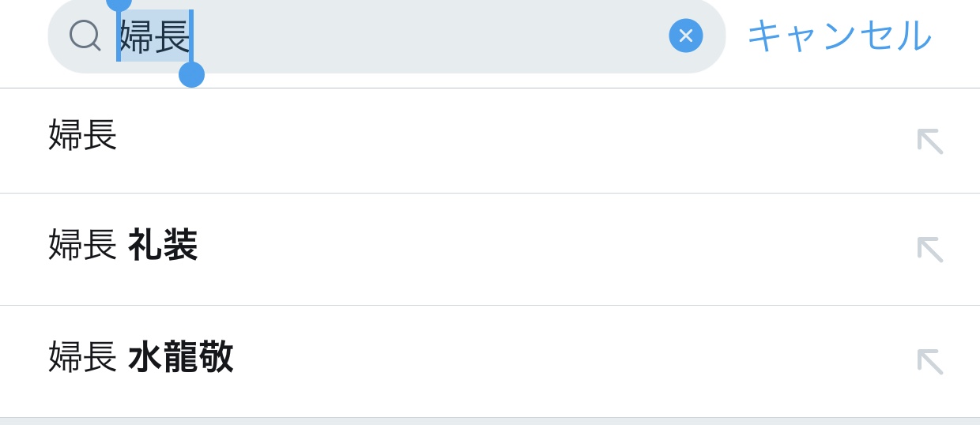Tap the start selection handle above 婦長
980x425 pixels.
(x=119, y=3)
